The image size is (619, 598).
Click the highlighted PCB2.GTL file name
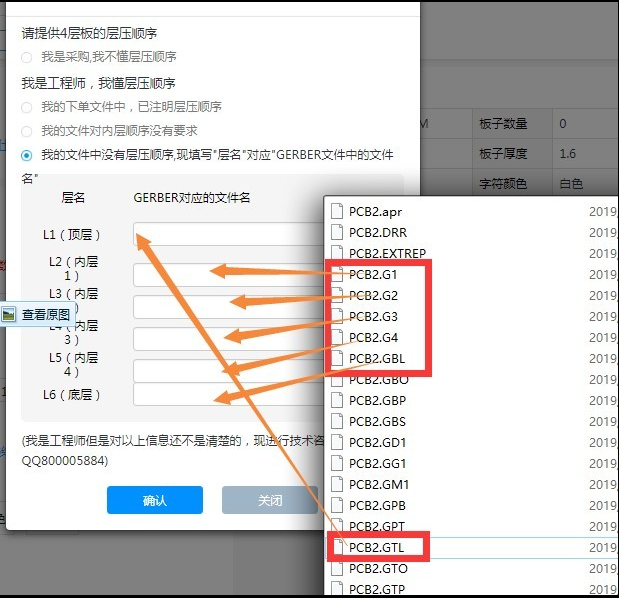pyautogui.click(x=377, y=547)
